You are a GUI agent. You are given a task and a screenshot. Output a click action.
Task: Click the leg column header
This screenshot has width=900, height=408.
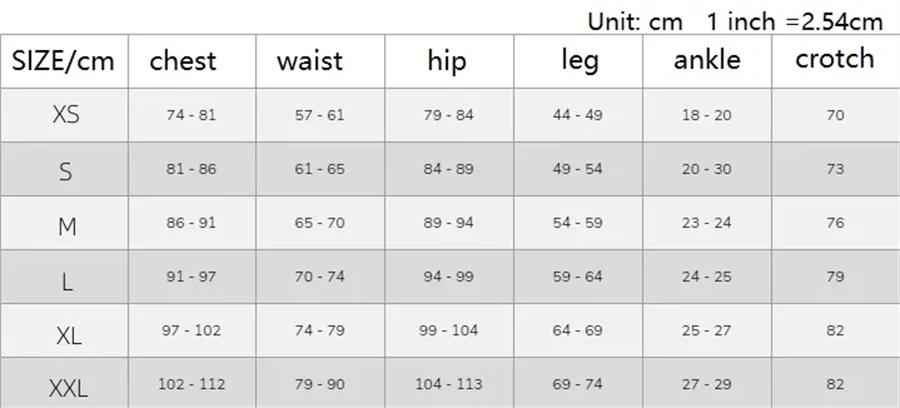579,61
